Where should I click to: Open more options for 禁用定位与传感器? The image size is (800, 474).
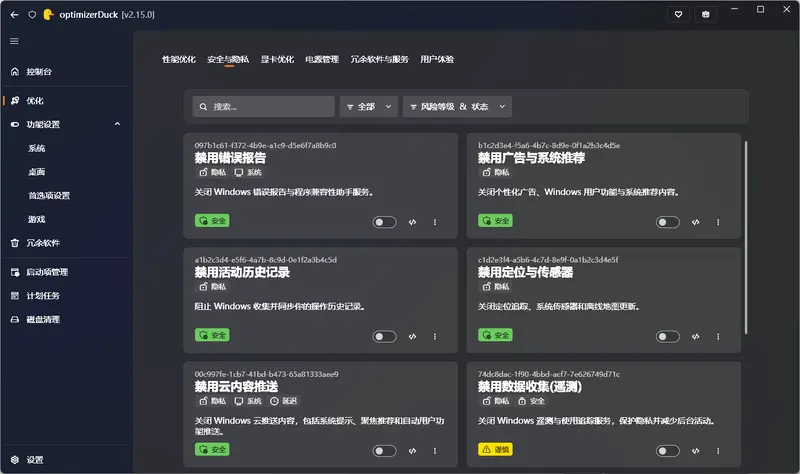[718, 336]
